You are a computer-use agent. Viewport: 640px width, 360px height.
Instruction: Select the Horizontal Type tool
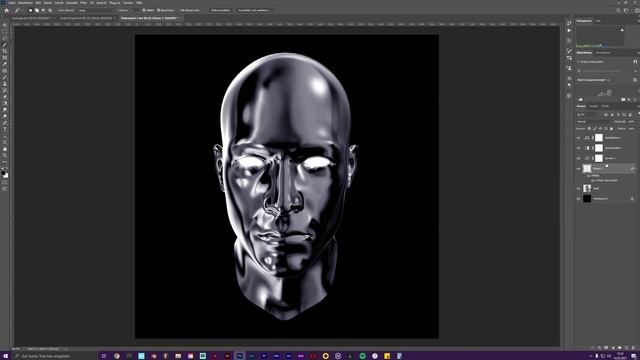(5, 129)
